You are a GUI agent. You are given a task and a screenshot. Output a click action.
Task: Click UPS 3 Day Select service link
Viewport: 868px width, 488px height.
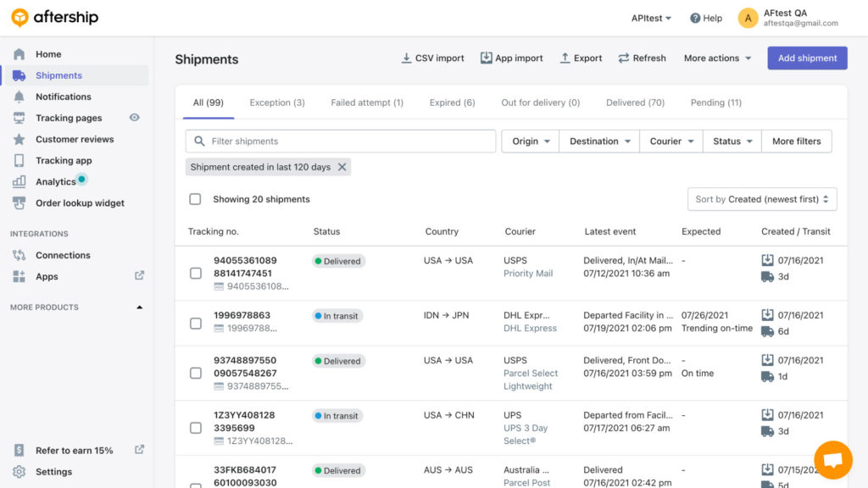point(526,435)
